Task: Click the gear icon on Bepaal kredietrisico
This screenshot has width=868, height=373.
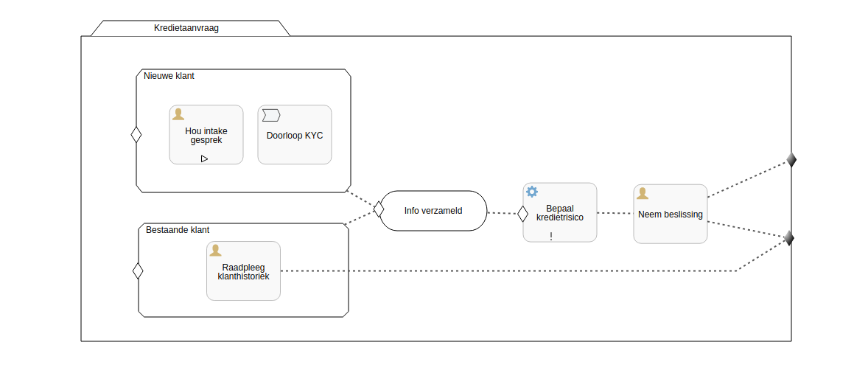Action: click(x=532, y=192)
